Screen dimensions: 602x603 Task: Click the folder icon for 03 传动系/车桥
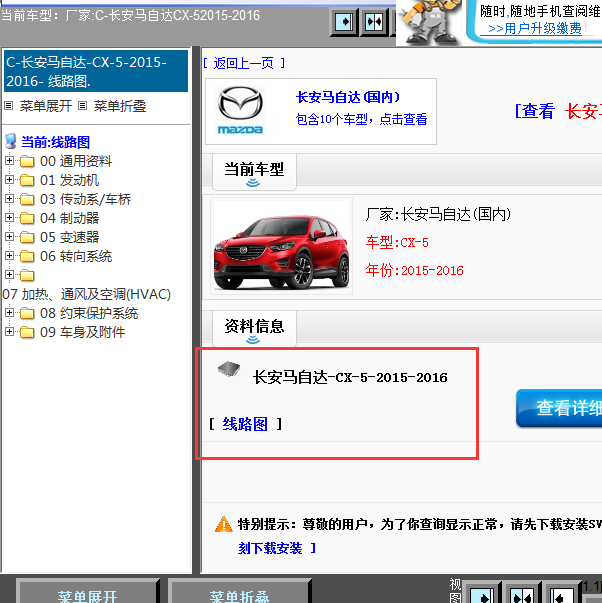[27, 199]
